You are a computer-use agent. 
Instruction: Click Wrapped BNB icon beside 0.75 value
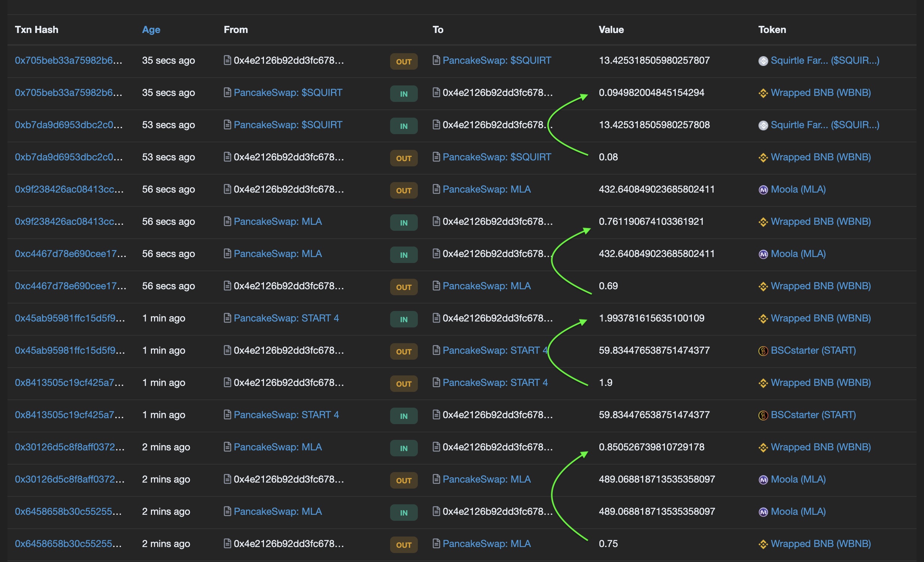pyautogui.click(x=763, y=544)
